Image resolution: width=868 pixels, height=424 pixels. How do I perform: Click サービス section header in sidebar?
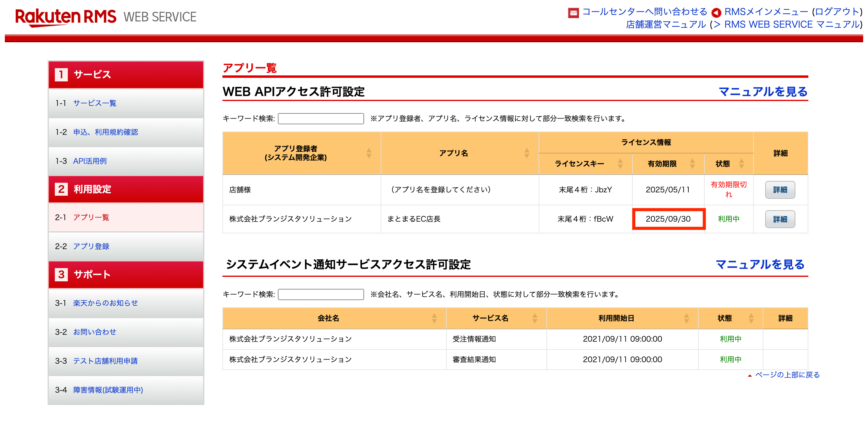pyautogui.click(x=126, y=74)
